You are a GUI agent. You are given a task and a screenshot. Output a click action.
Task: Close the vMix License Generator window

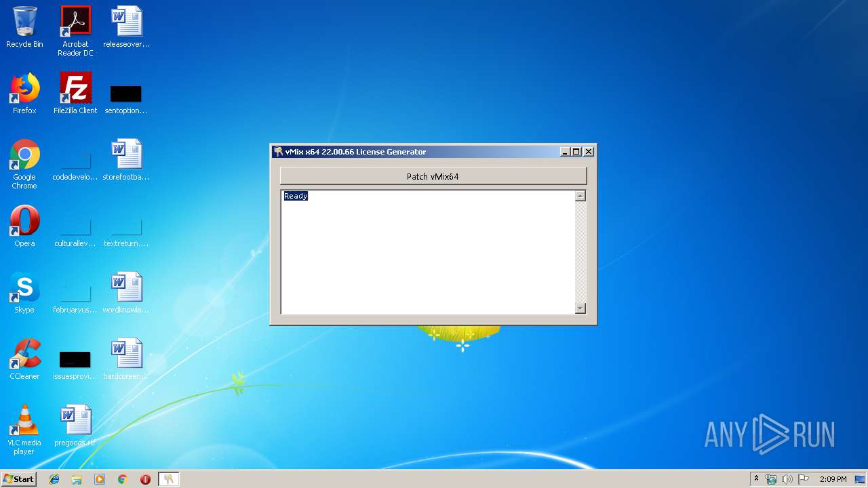tap(589, 152)
